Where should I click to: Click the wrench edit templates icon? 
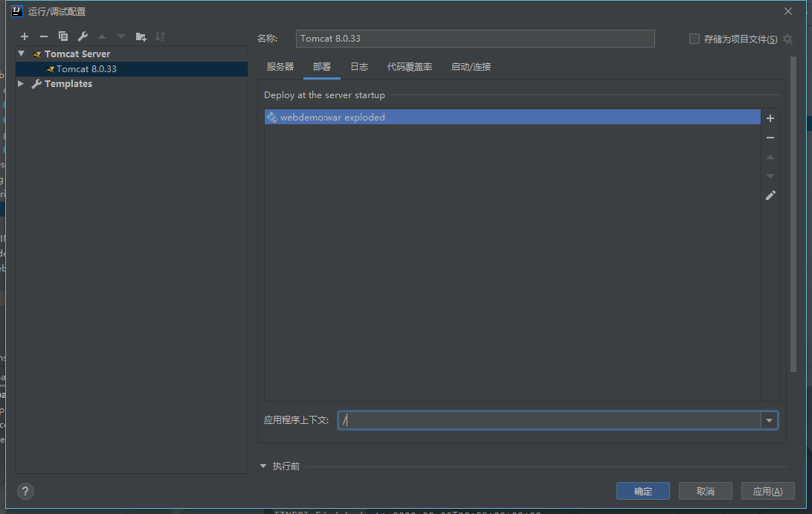pyautogui.click(x=83, y=36)
